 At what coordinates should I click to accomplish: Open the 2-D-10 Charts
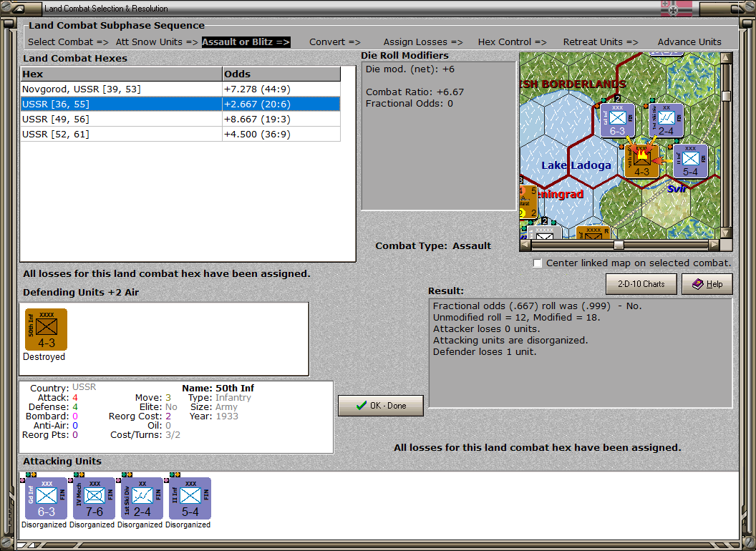click(641, 284)
